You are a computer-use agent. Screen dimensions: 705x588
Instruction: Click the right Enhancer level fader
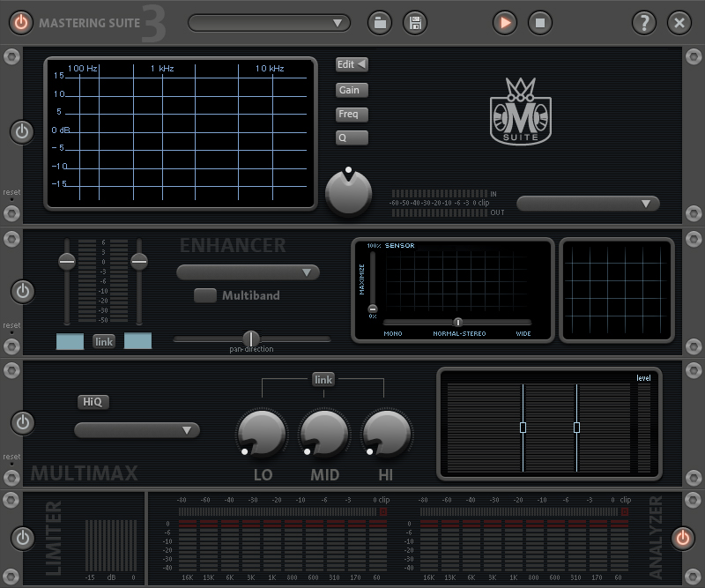point(139,261)
